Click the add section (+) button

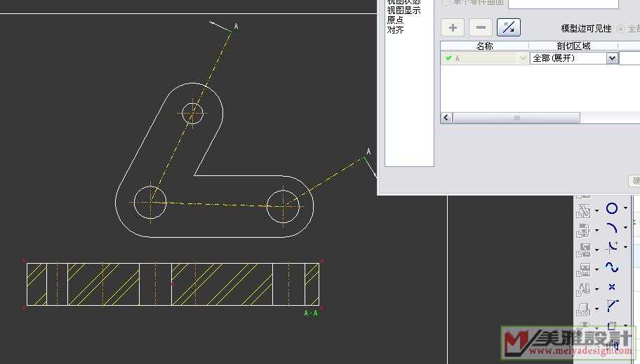tap(453, 28)
